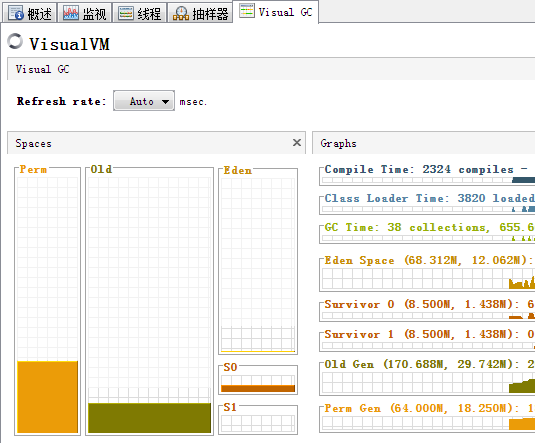Click the VisualVM loading spinner icon
This screenshot has height=443, width=535.
coord(15,42)
